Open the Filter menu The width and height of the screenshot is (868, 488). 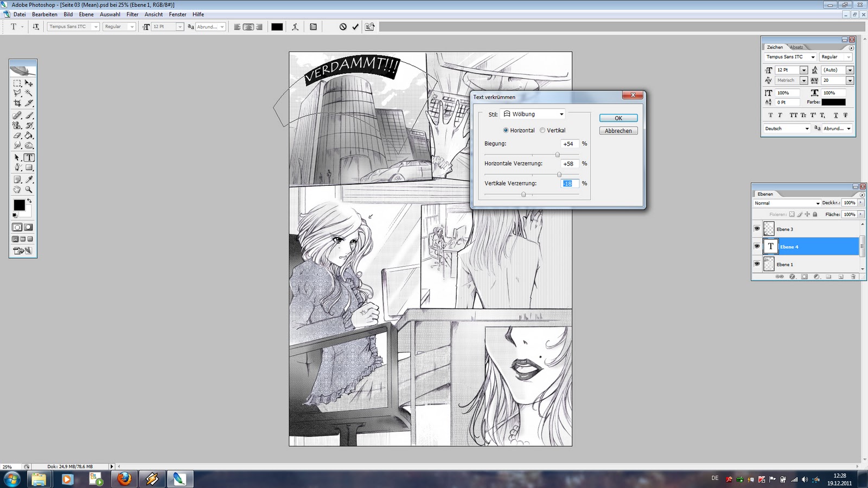pyautogui.click(x=132, y=15)
